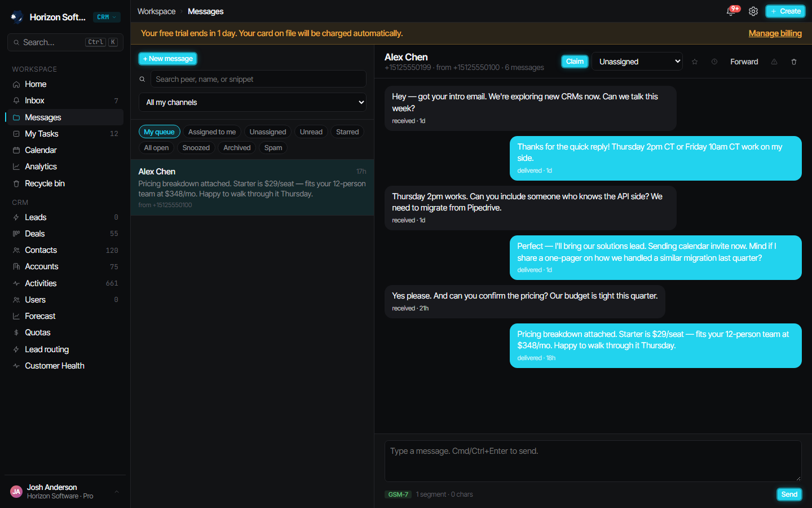Show the Spam filter
This screenshot has height=508, width=812.
coord(273,148)
